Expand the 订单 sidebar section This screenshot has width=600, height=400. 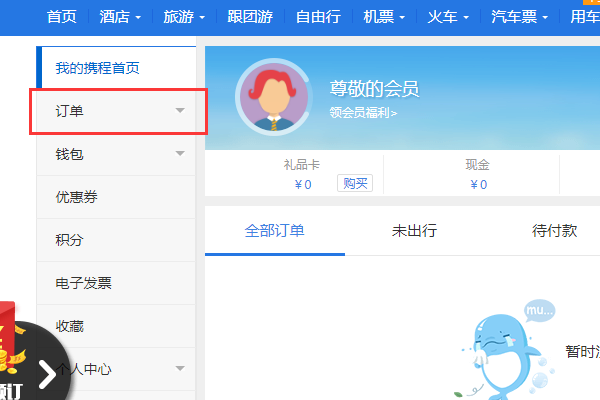(x=116, y=111)
